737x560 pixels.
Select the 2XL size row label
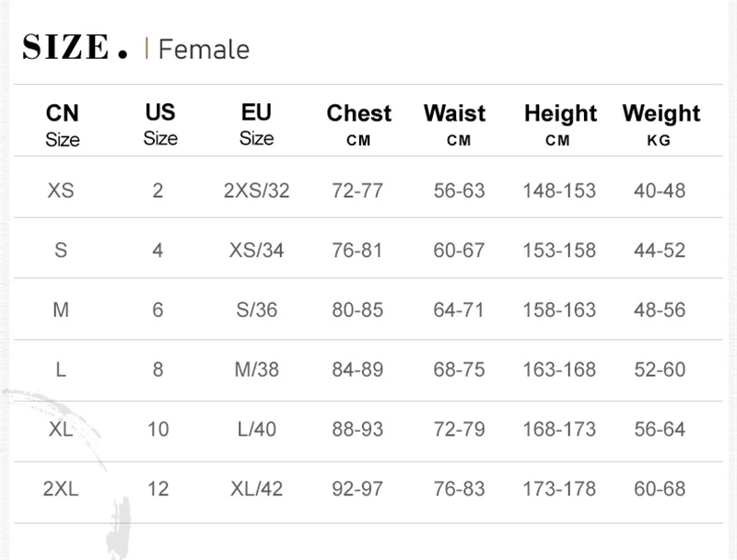click(61, 489)
